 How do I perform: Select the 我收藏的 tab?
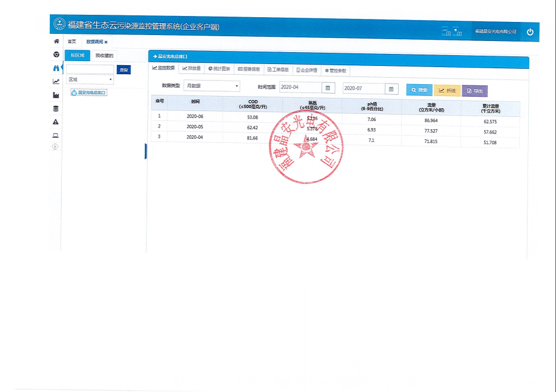click(x=104, y=55)
